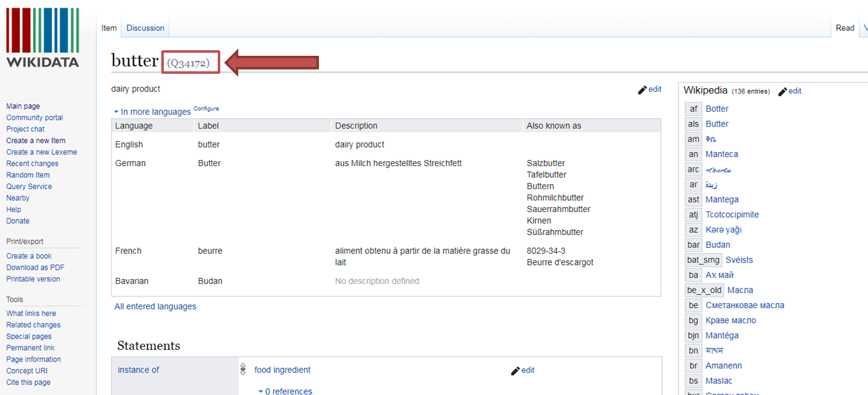Viewport: 868px width, 395px height.
Task: Open the Afrikaans Botter Wikipedia article
Action: pos(717,109)
